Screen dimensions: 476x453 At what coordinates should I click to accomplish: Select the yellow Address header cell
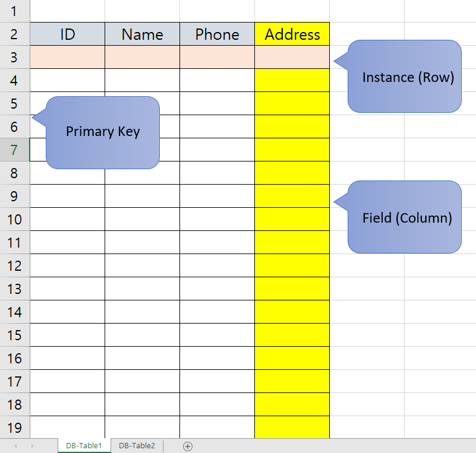[292, 34]
